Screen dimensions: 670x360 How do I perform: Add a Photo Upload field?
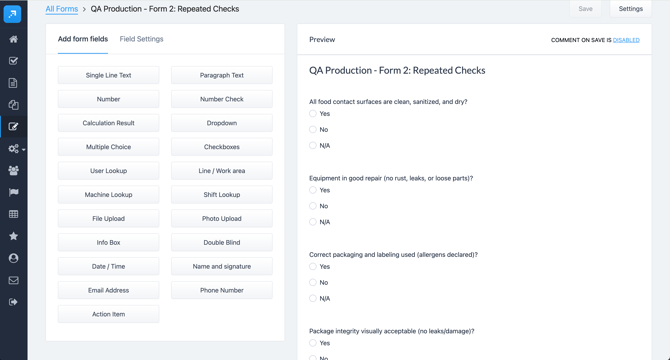(x=222, y=219)
